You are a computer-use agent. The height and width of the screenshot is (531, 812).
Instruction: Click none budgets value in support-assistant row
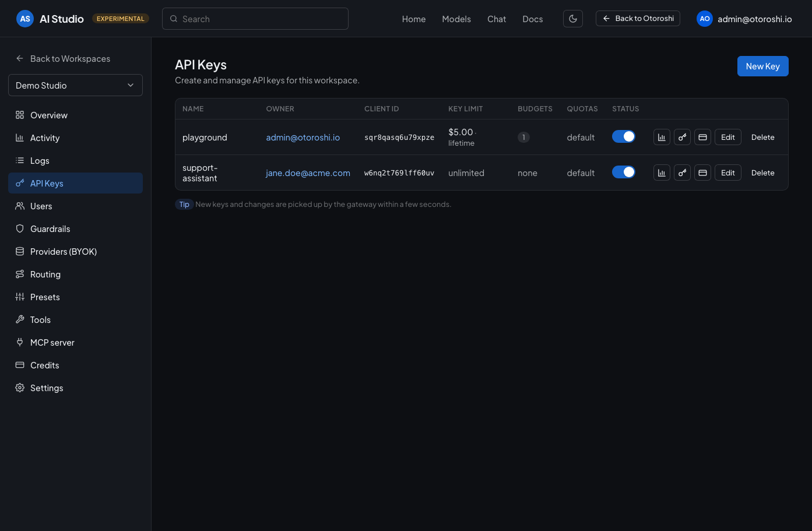pyautogui.click(x=528, y=173)
